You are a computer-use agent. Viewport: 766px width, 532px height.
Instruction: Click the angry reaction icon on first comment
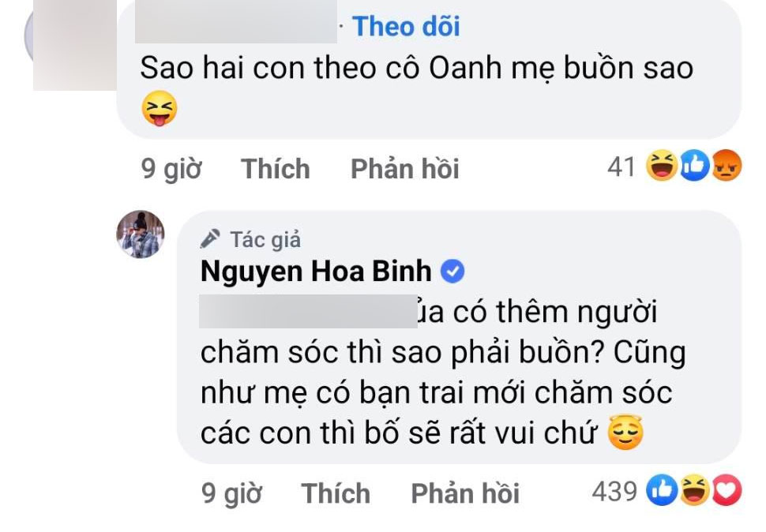click(726, 167)
